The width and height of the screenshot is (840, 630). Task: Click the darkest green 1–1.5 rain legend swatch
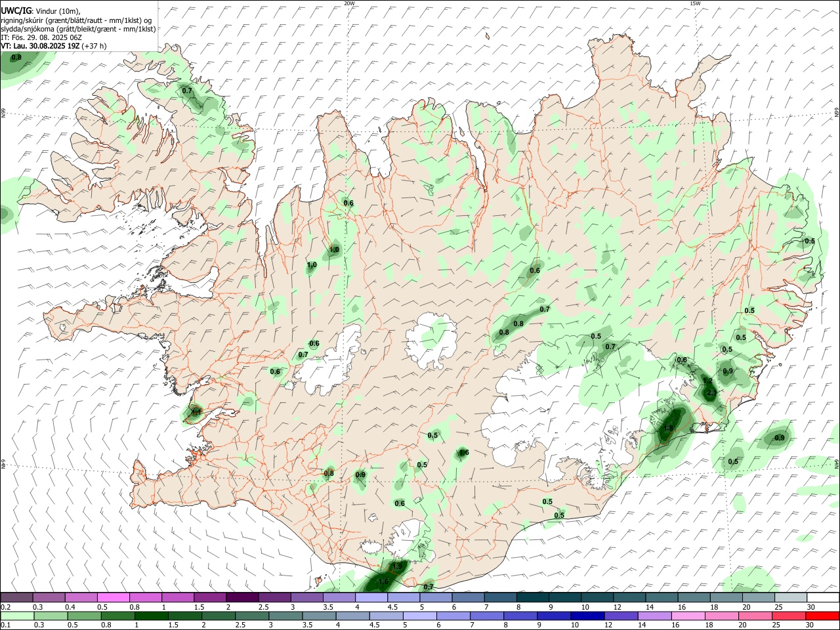[152, 616]
